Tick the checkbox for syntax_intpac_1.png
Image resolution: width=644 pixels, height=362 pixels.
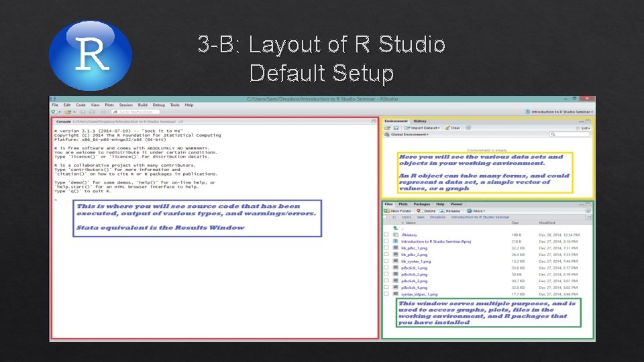point(386,294)
